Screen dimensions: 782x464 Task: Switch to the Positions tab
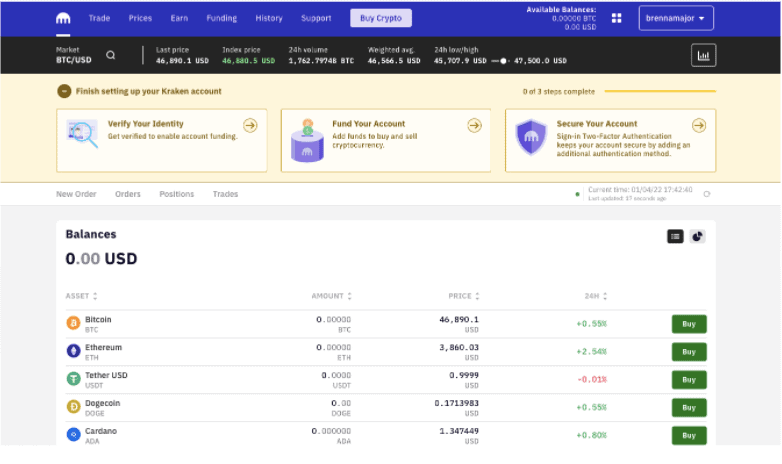click(177, 194)
